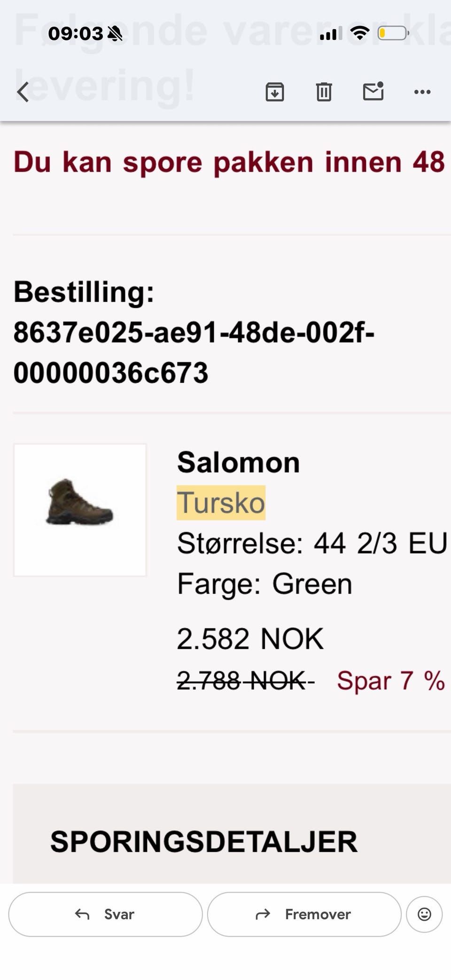Tap the SPORINGSDETALJER heading
Viewport: 451px width, 980px height.
click(204, 841)
